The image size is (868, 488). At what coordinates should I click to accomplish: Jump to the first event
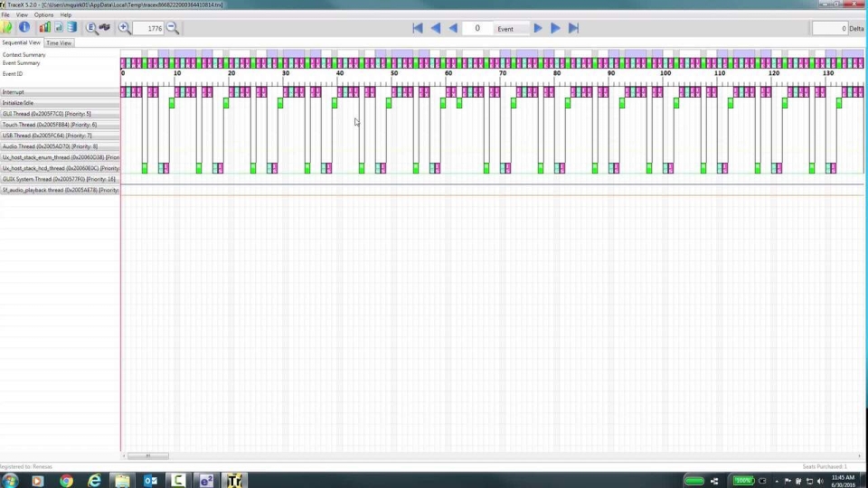418,28
